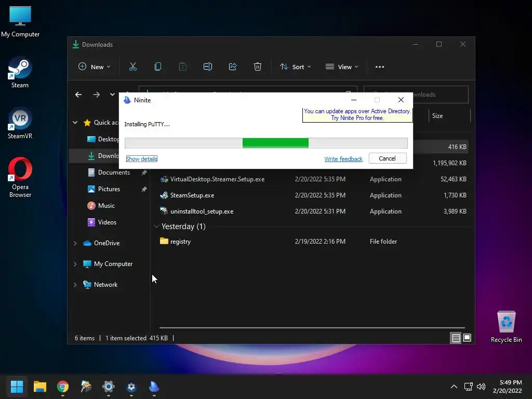Open the Sort dropdown menu

click(x=295, y=67)
